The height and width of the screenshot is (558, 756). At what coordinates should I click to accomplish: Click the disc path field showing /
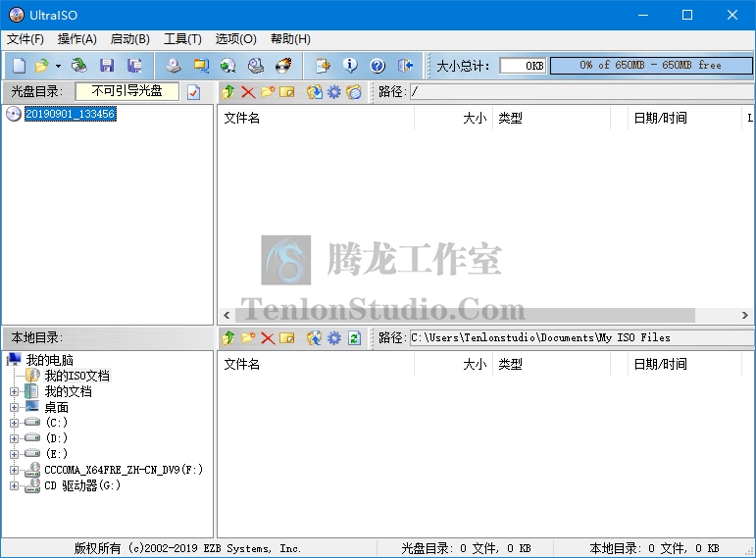[x=581, y=91]
